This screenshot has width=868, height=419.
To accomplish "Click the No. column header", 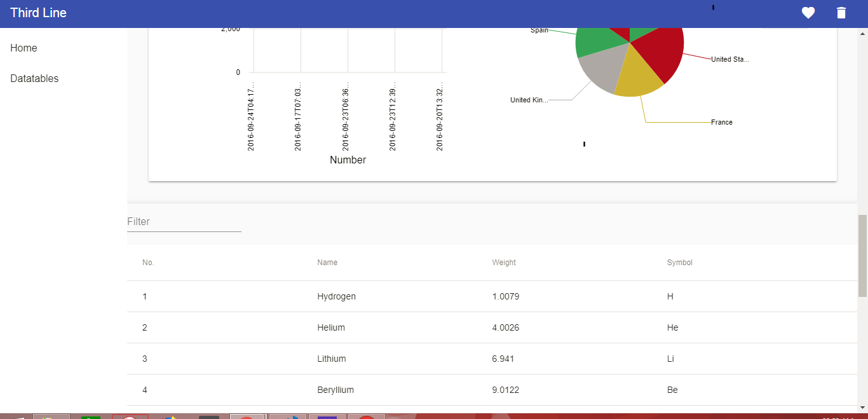I will (148, 263).
